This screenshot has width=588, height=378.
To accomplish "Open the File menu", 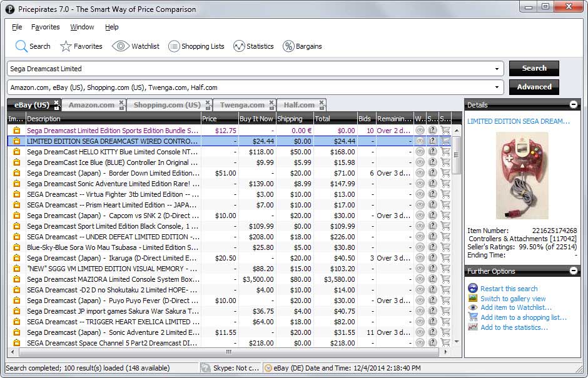I will [x=17, y=27].
